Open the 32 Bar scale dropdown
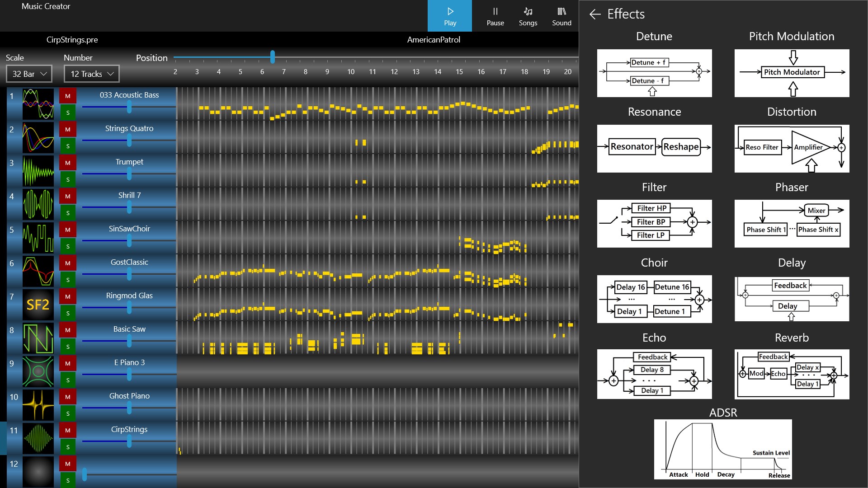The height and width of the screenshot is (488, 868). tap(29, 74)
